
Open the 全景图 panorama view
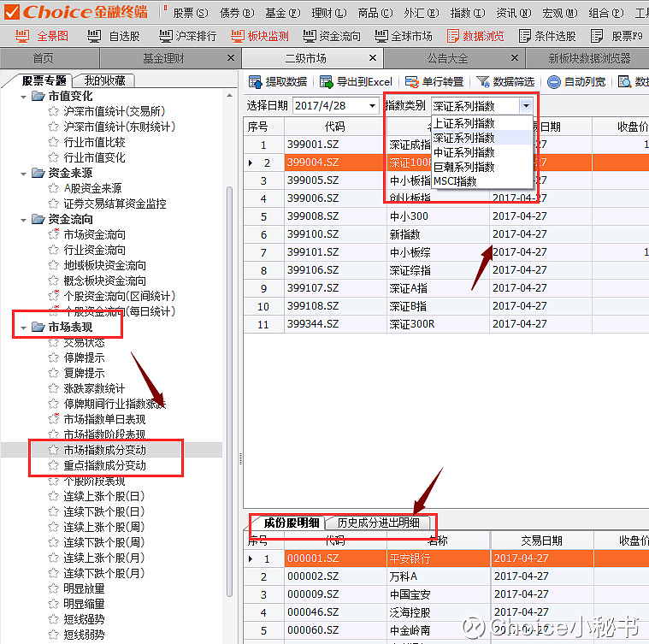pyautogui.click(x=41, y=36)
